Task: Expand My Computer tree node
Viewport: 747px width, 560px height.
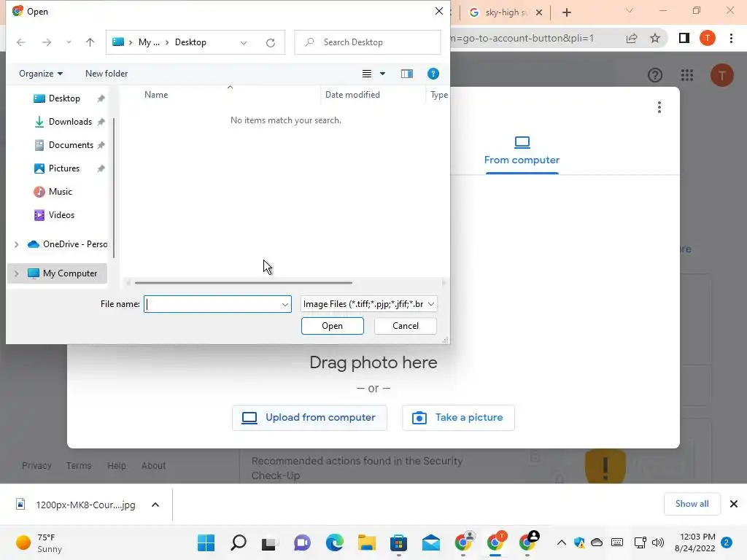Action: (x=16, y=273)
